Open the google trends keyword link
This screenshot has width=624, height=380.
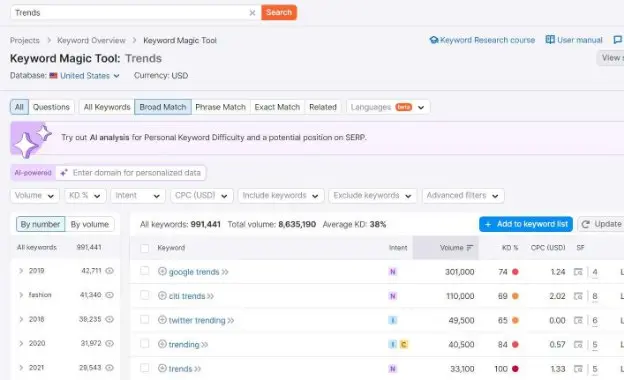pyautogui.click(x=194, y=272)
